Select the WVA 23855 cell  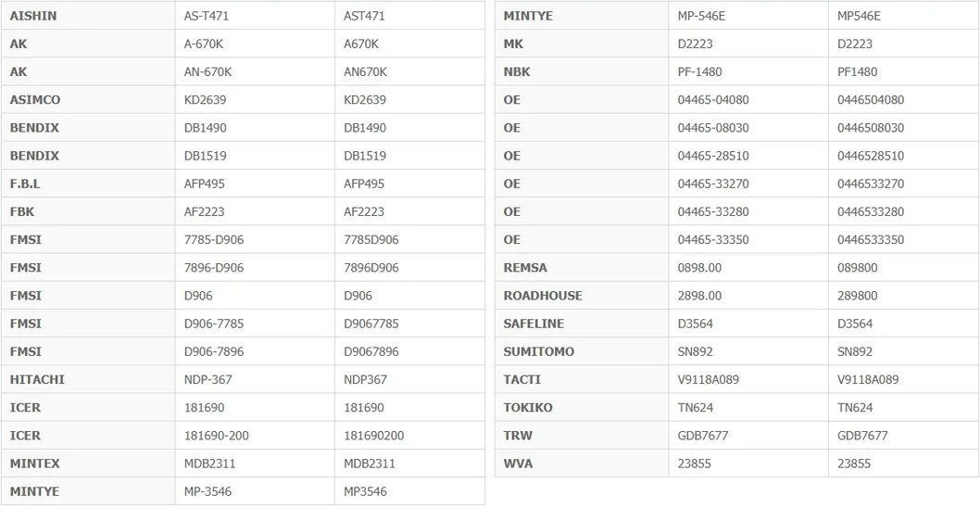pyautogui.click(x=748, y=463)
